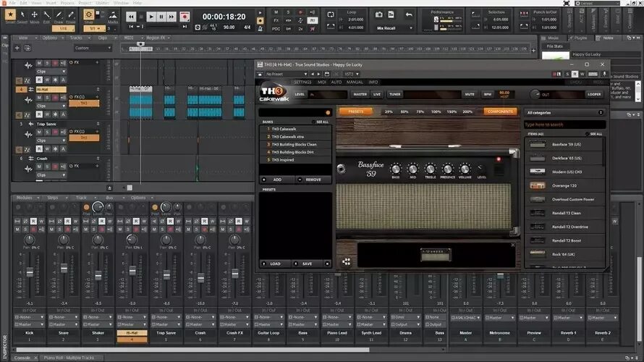Jump to project end
The height and width of the screenshot is (362, 644).
pos(185,27)
